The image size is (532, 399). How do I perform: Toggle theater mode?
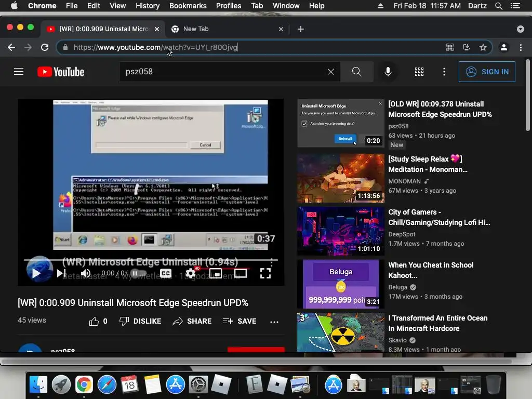[x=240, y=273]
